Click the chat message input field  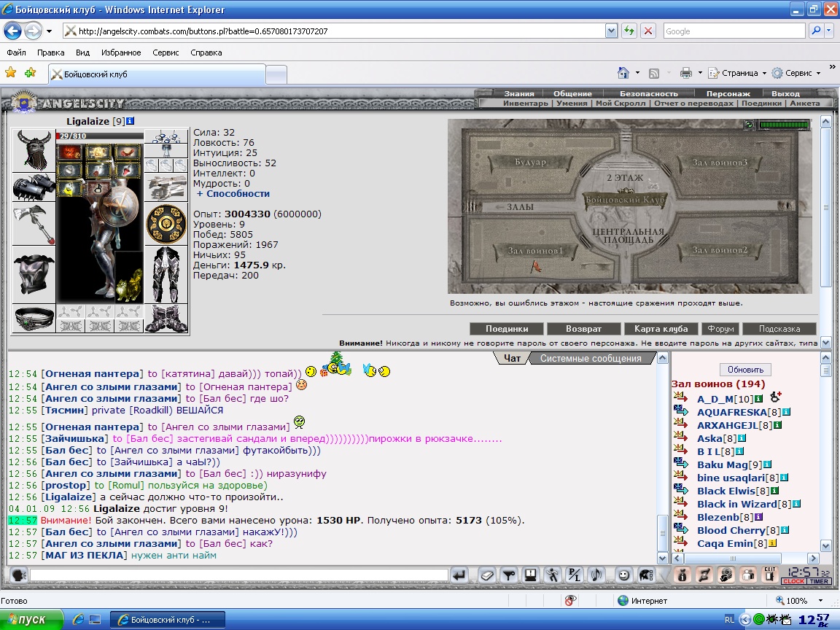(x=239, y=575)
